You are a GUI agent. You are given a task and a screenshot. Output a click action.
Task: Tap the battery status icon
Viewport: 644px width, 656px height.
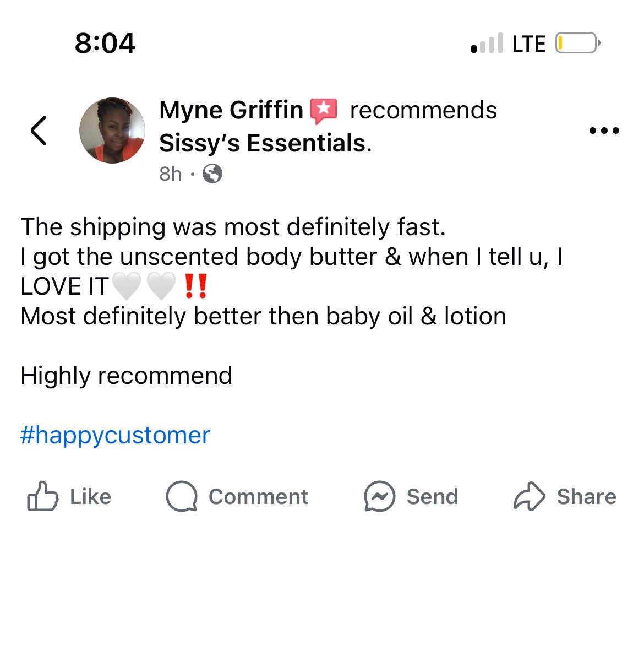click(x=577, y=43)
